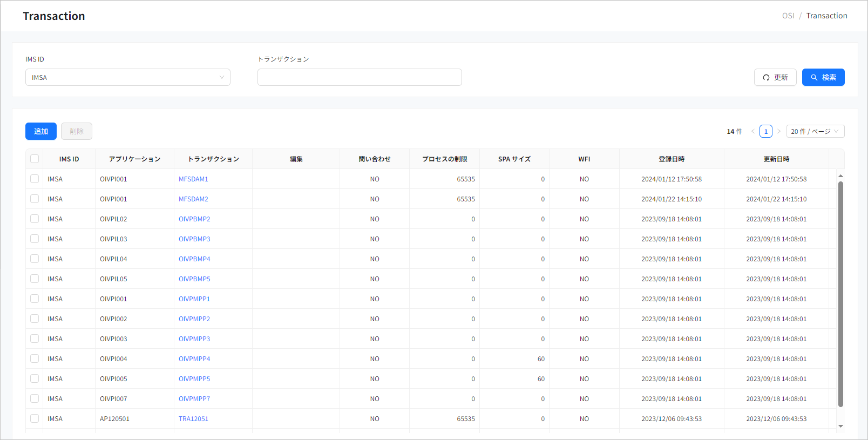Open the OIVPBMP5 transaction link
Viewport: 868px width, 440px height.
(x=194, y=279)
